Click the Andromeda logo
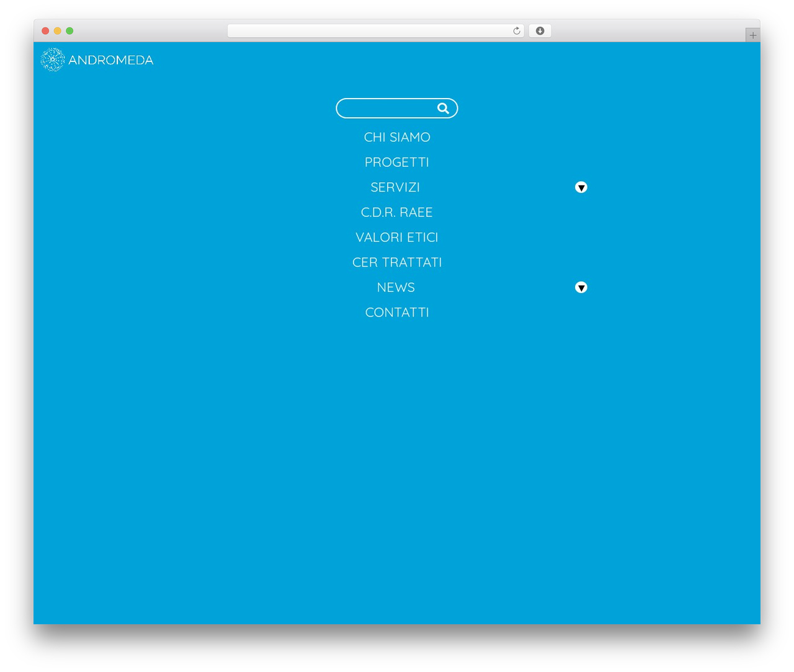The width and height of the screenshot is (794, 672). coord(97,60)
